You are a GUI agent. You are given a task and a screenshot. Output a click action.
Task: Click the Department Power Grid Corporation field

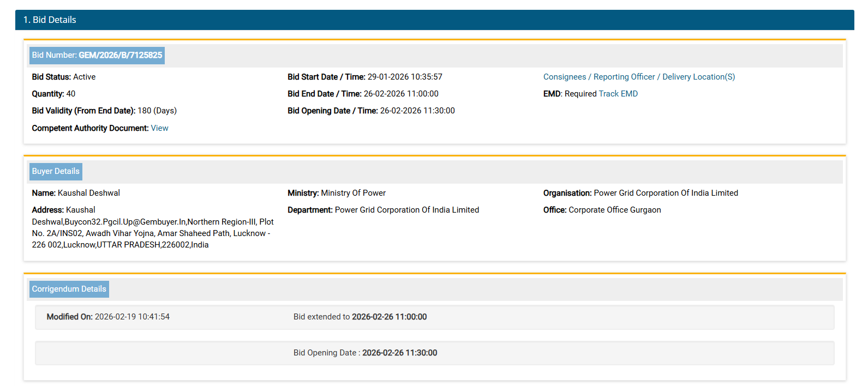[406, 210]
